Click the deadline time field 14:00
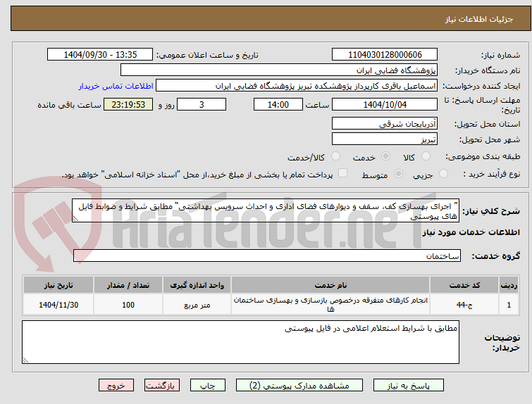 [x=278, y=104]
